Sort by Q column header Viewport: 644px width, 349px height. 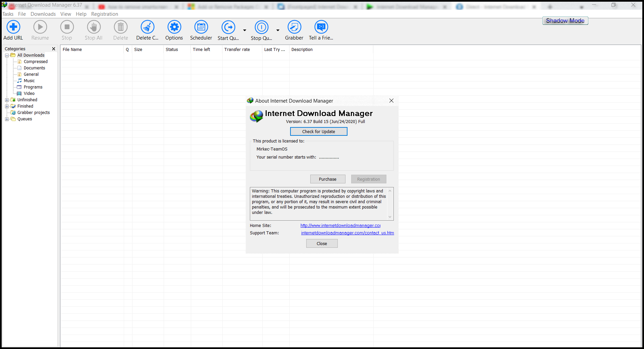tap(128, 50)
